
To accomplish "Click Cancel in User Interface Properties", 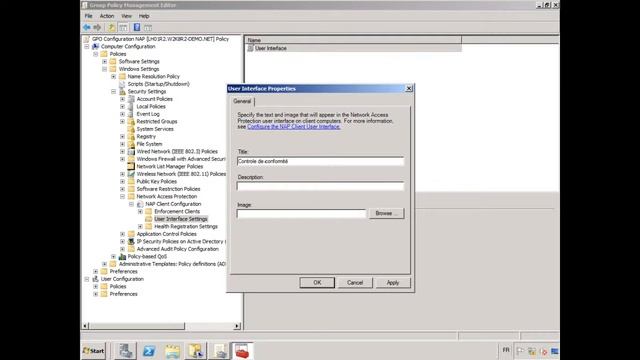I will [355, 282].
